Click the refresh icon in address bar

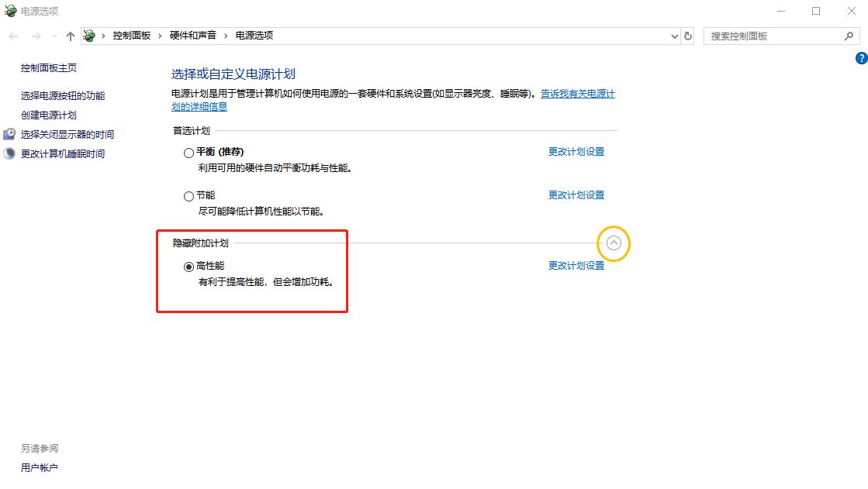coord(689,36)
